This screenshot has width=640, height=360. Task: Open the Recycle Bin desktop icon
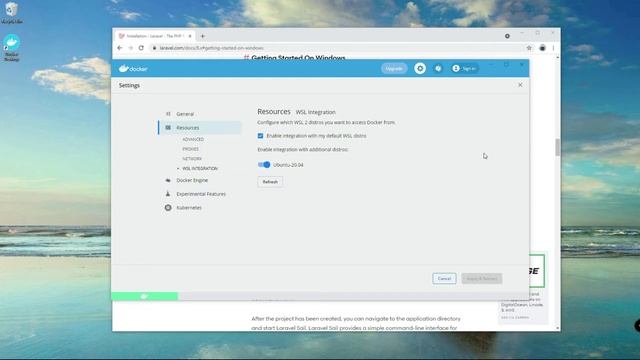[x=11, y=12]
